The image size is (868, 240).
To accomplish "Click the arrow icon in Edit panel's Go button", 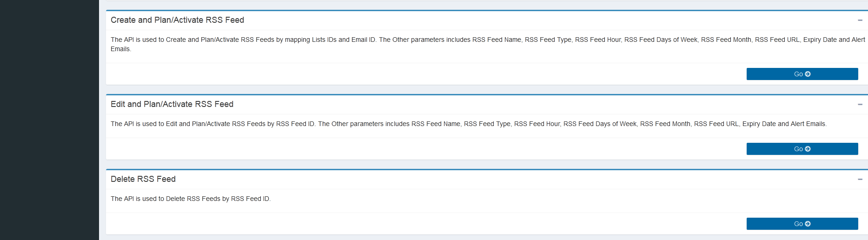I will point(808,149).
